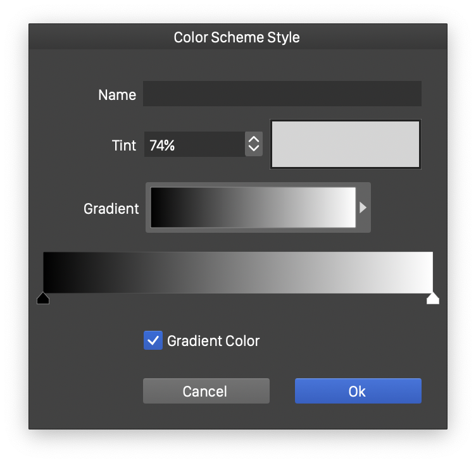Click the Gradient preset preview thumbnail

click(253, 207)
